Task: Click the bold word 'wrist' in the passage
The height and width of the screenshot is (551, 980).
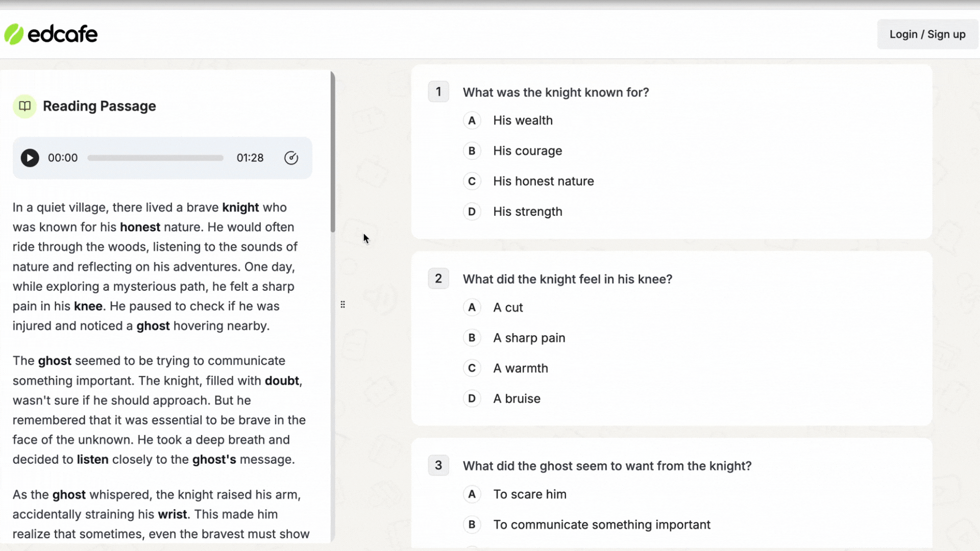Action: (173, 514)
